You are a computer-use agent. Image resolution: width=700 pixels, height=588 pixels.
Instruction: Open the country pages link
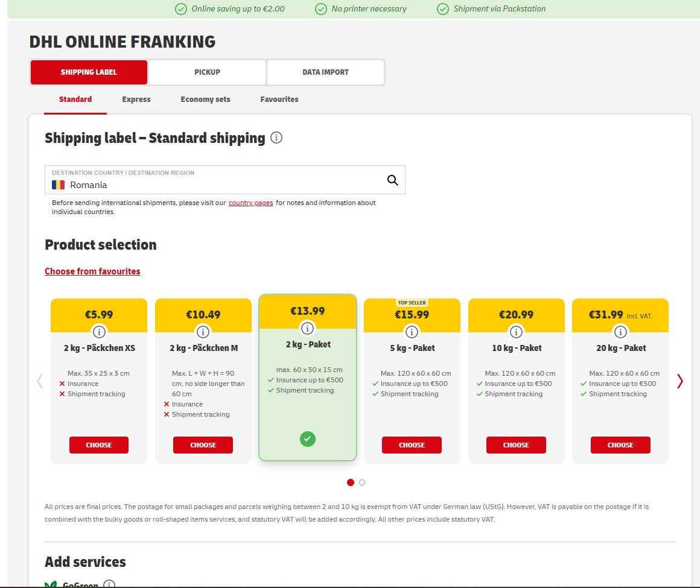click(x=250, y=203)
